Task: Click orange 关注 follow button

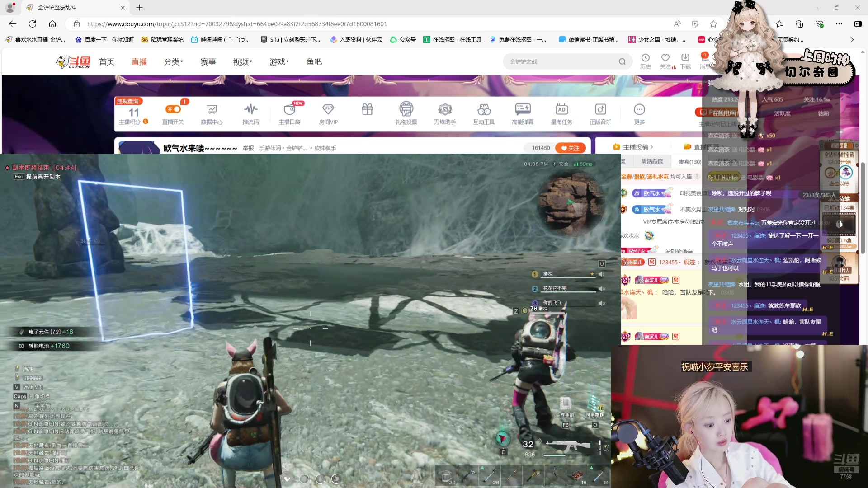Action: (570, 148)
